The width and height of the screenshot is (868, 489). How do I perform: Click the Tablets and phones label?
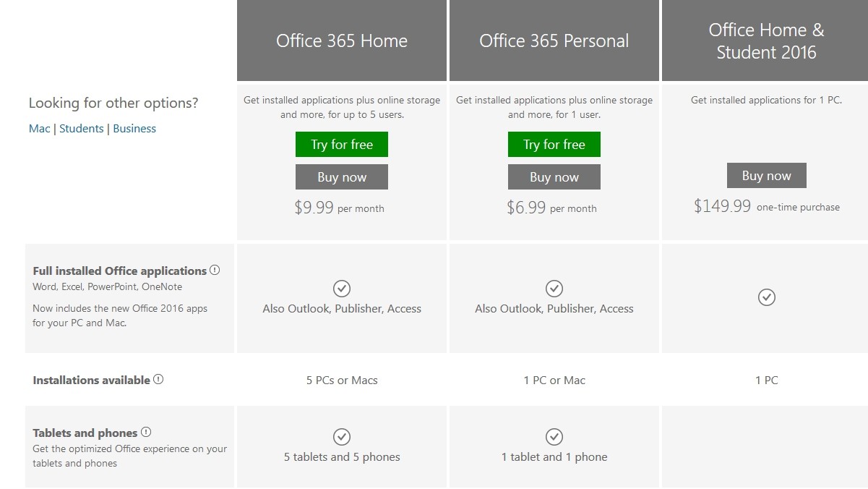(85, 433)
